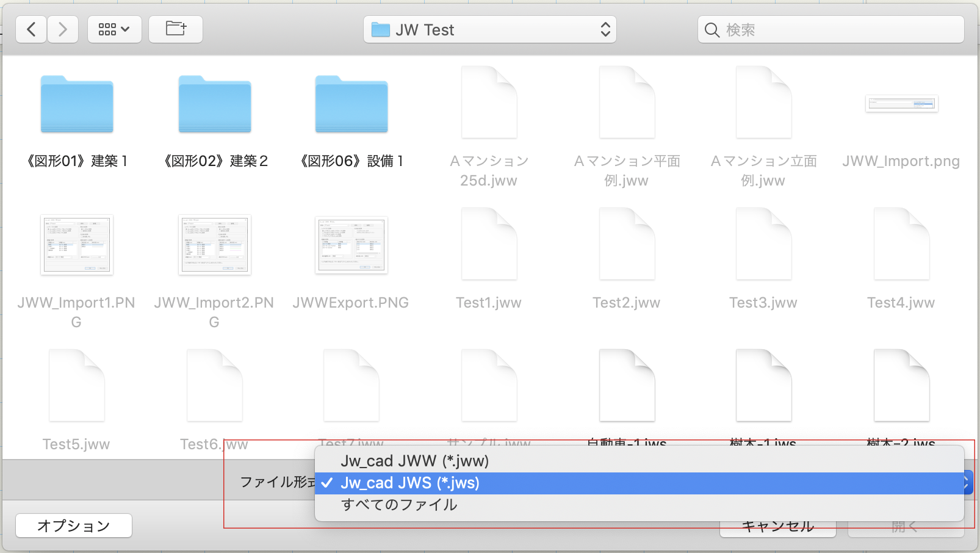Open the icon view options dropdown
This screenshot has height=553, width=980.
click(x=114, y=29)
